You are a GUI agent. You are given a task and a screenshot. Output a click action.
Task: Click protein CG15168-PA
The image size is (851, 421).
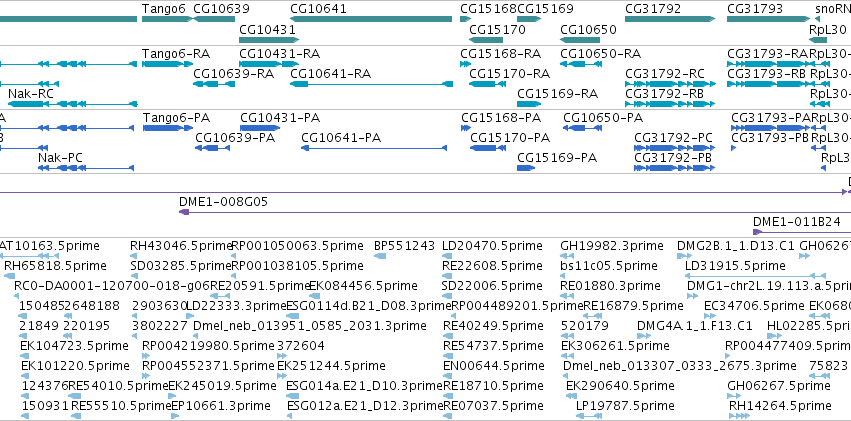[501, 118]
